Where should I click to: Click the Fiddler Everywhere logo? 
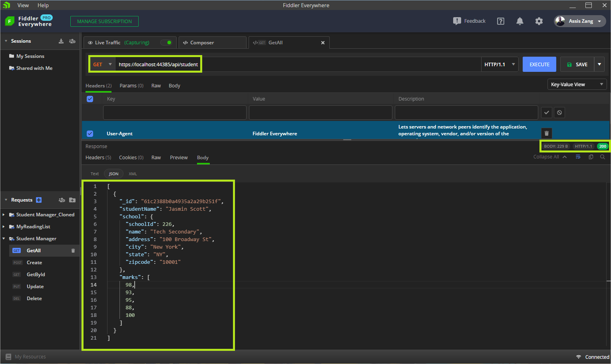point(10,21)
